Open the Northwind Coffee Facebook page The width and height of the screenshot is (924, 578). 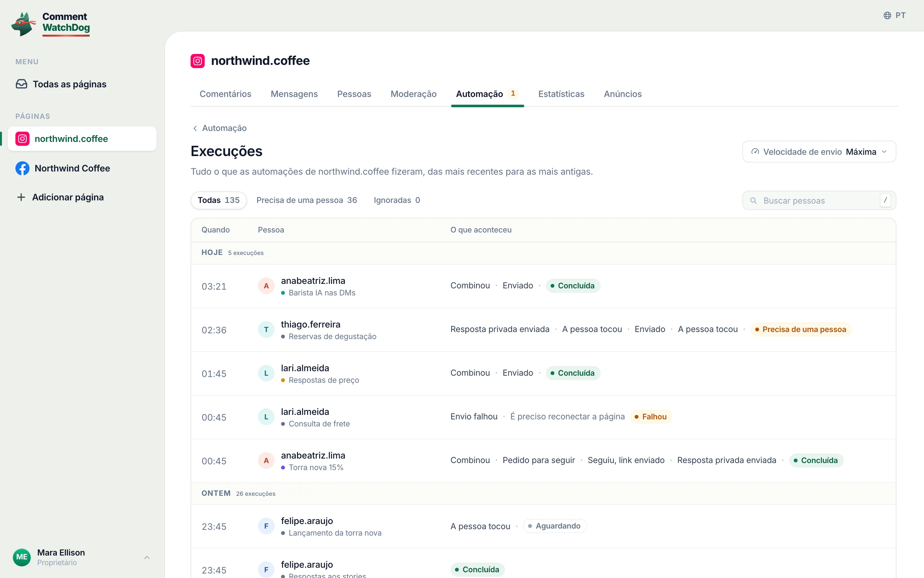[82, 168]
